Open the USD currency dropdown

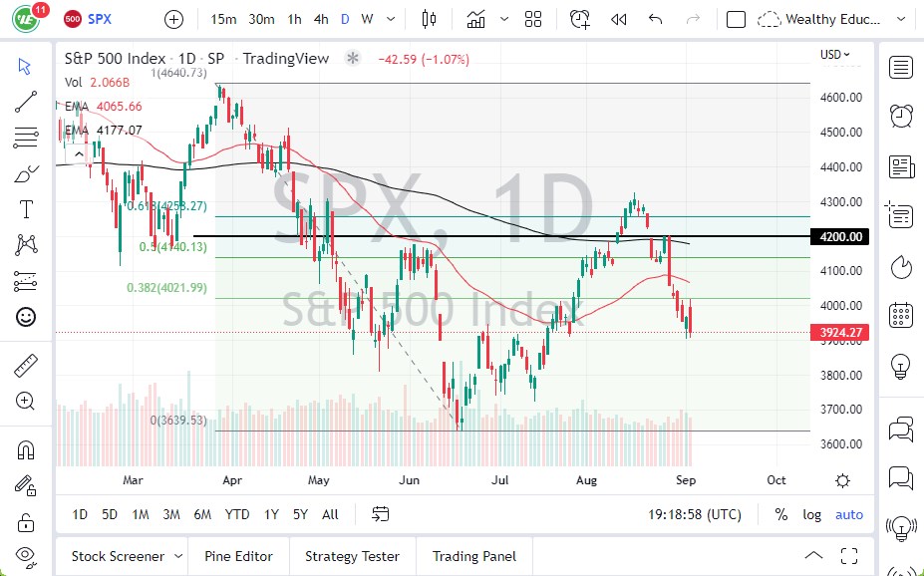(x=830, y=55)
